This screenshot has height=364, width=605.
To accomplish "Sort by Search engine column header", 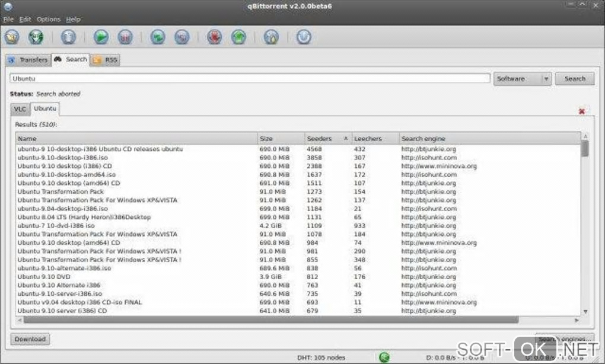I will [490, 139].
